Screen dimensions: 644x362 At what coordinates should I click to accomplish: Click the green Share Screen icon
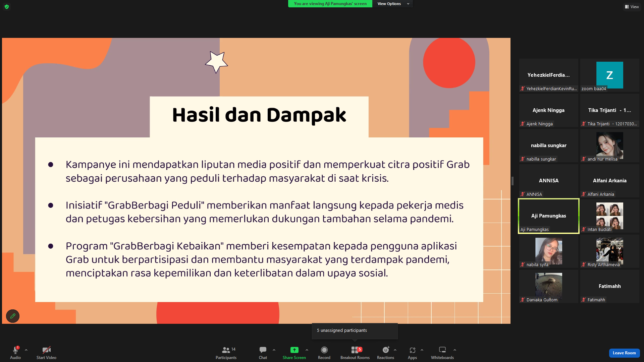[x=294, y=350]
